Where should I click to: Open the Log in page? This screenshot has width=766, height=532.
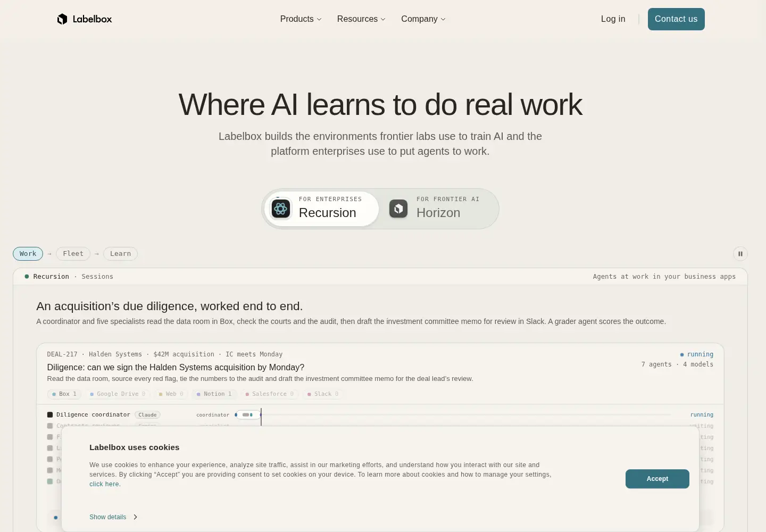613,19
